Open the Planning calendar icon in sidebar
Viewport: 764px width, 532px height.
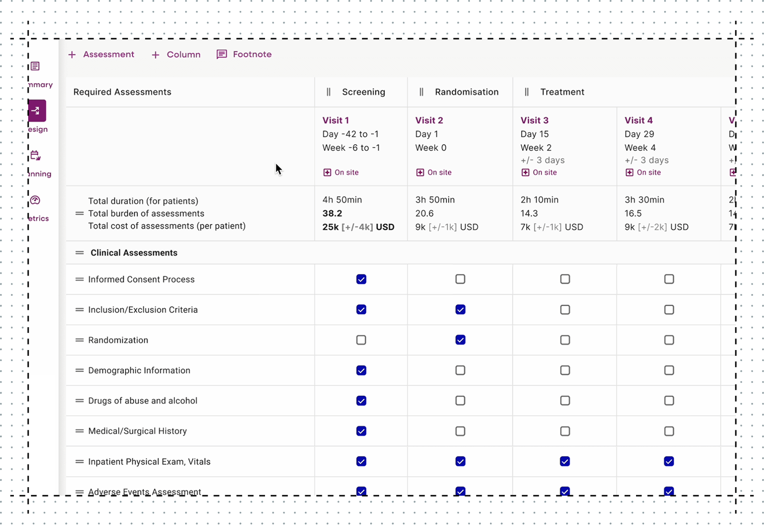(x=35, y=155)
